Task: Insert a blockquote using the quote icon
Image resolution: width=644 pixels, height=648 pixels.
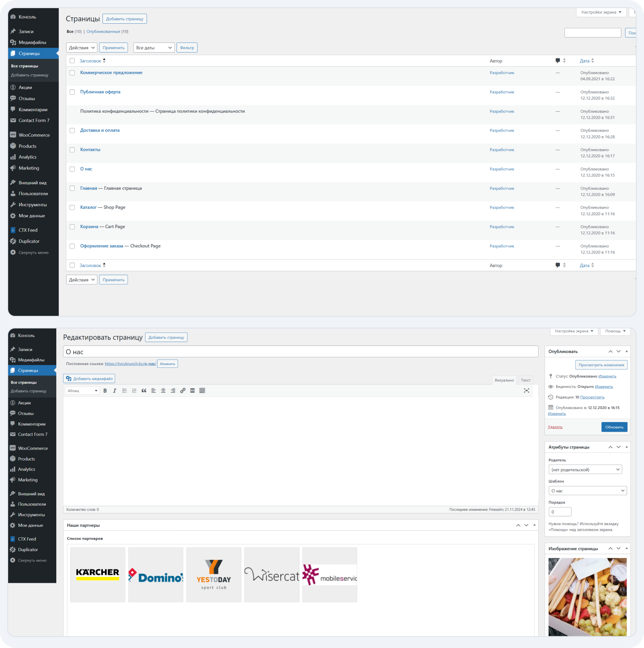Action: coord(144,391)
